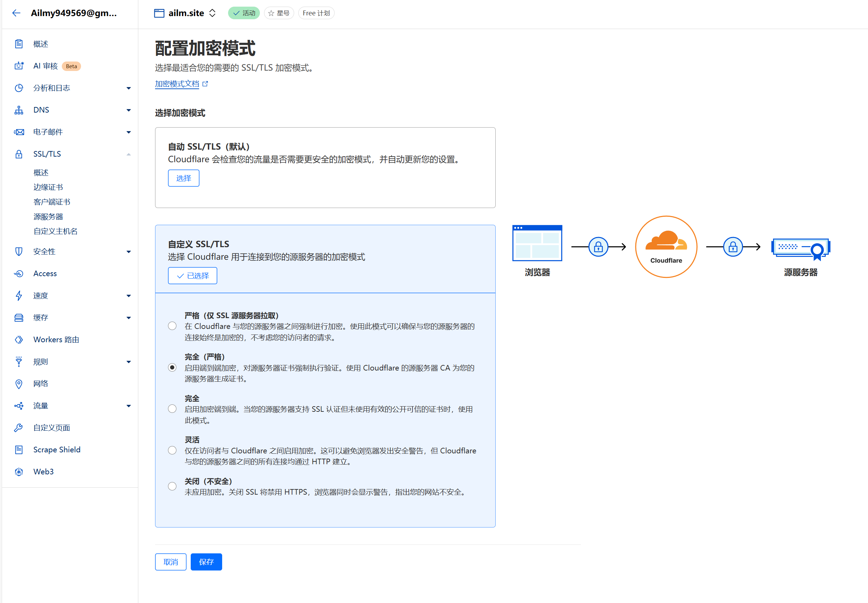Click the 星号 star badge
This screenshot has height=603, width=868.
click(279, 13)
